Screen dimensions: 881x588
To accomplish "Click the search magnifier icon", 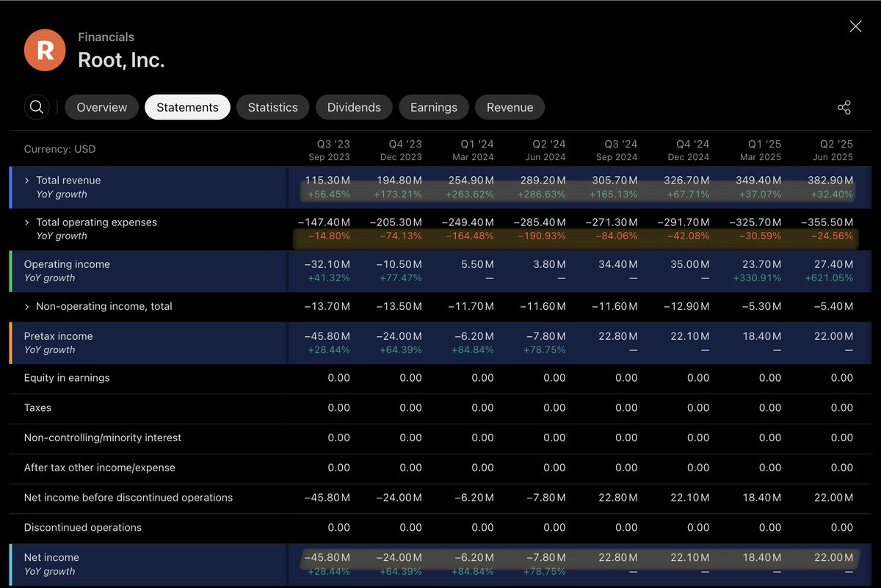I will click(37, 107).
